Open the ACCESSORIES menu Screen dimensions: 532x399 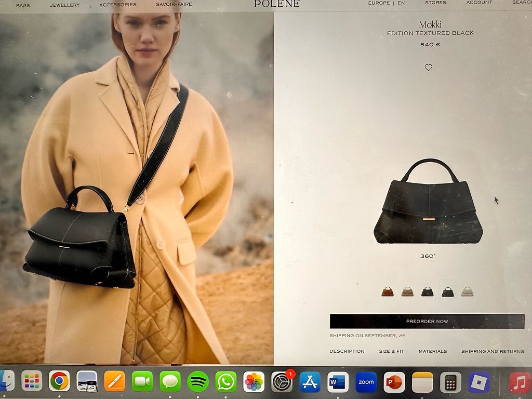(118, 5)
